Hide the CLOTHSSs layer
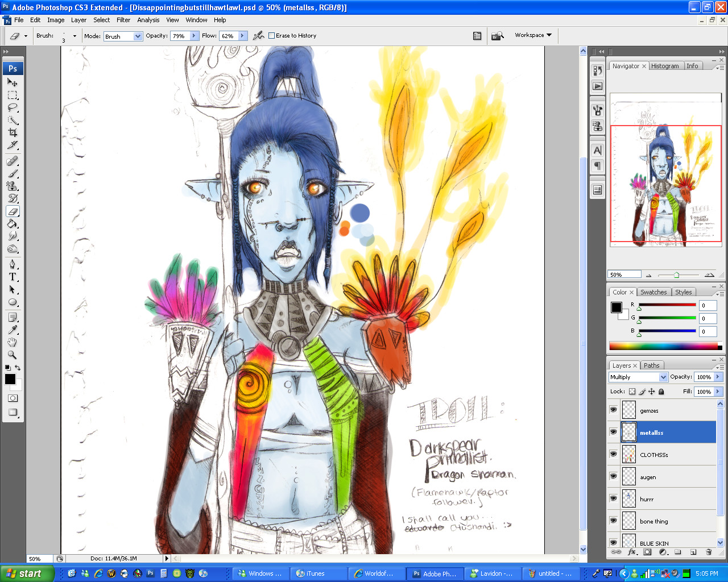728x582 pixels. (613, 454)
